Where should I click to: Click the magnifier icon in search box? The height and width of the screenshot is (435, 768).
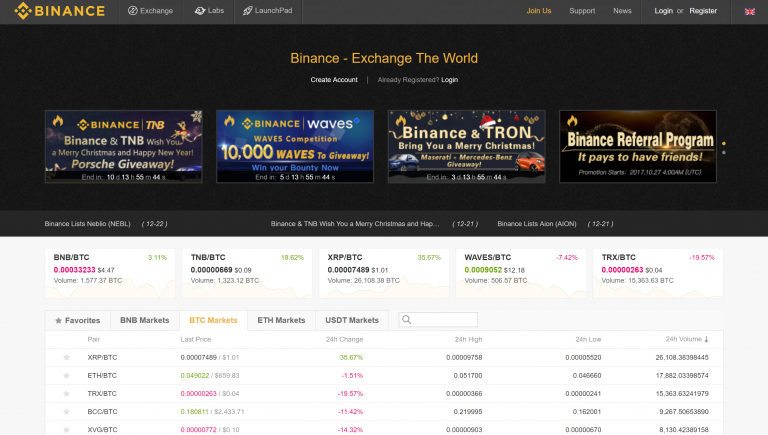click(407, 320)
